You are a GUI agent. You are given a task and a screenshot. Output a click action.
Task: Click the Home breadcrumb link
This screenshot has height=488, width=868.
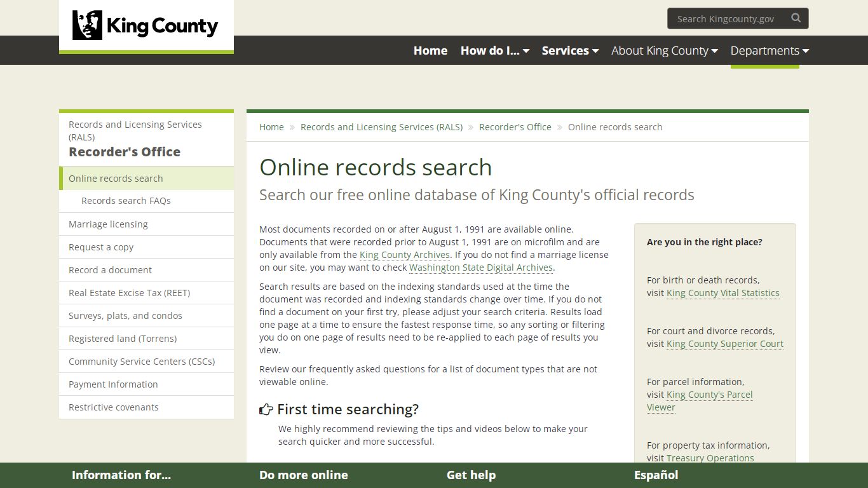tap(271, 127)
